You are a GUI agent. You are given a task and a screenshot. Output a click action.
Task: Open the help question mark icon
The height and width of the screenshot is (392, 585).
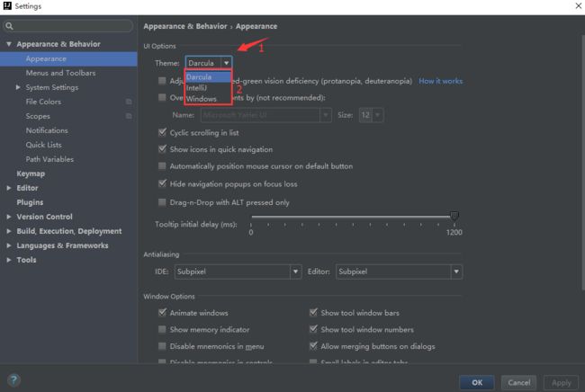coord(13,380)
